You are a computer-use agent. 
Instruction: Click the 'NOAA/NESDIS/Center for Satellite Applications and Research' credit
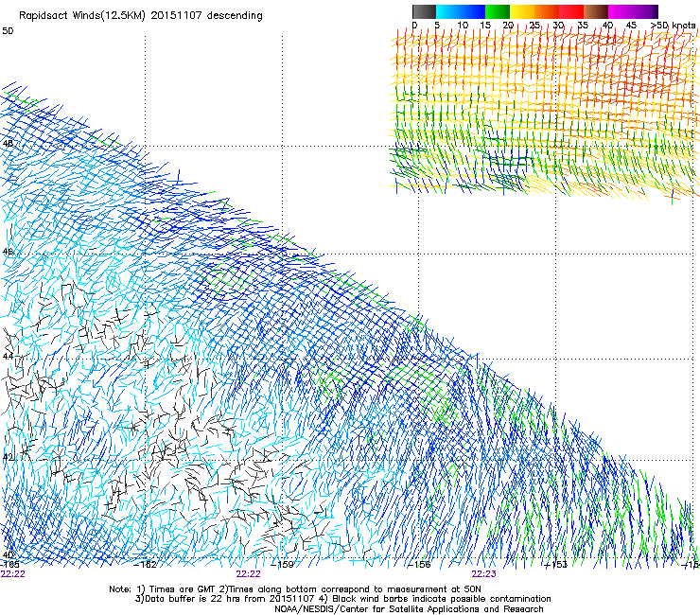pos(409,609)
